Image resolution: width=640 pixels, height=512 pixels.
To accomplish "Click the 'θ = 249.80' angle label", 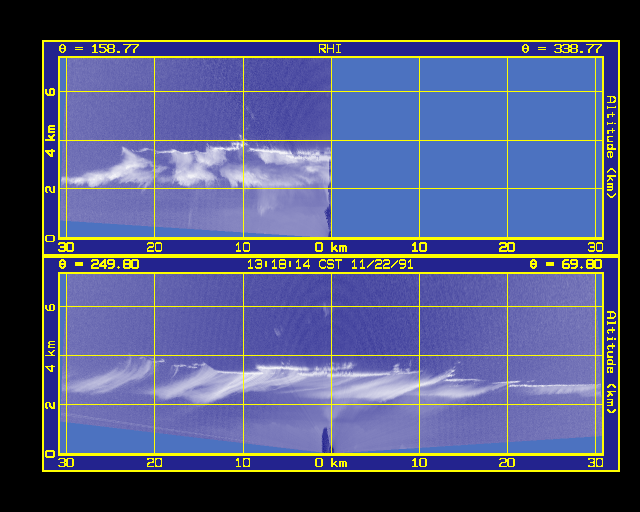I will (99, 264).
